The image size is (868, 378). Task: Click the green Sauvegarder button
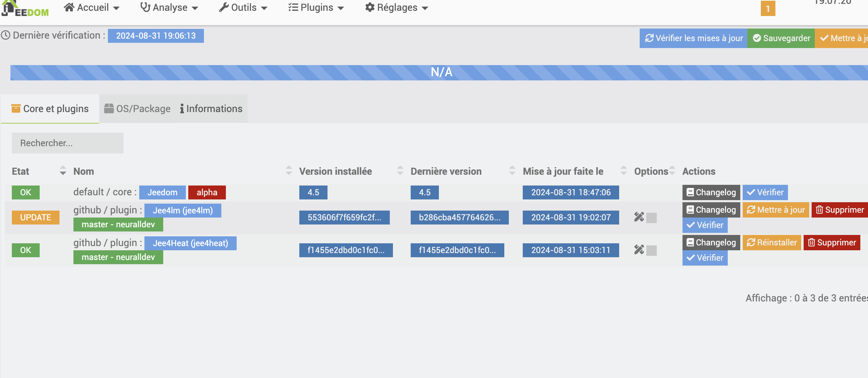[781, 38]
